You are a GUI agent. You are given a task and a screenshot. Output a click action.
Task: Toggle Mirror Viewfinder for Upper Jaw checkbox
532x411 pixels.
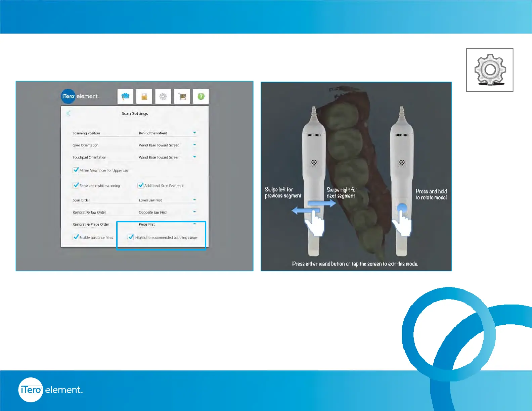(x=76, y=170)
